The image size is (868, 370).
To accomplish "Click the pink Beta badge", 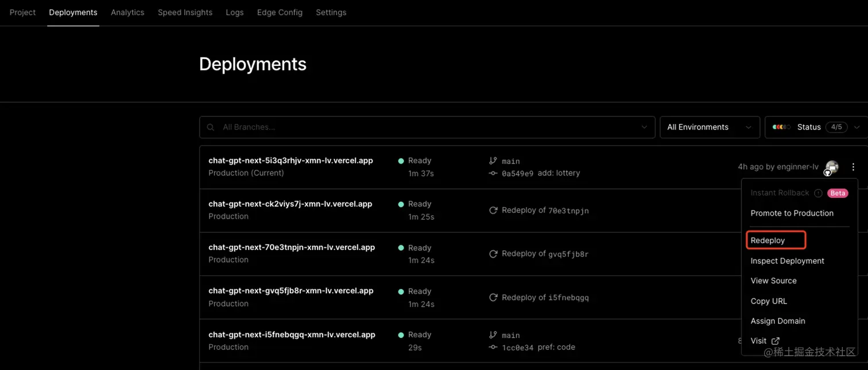I will click(838, 193).
